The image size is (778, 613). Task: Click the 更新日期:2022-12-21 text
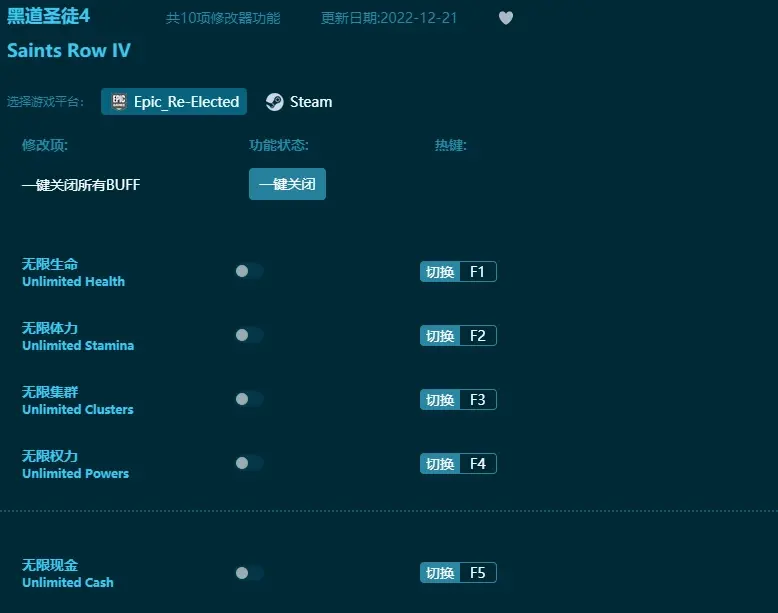(389, 18)
